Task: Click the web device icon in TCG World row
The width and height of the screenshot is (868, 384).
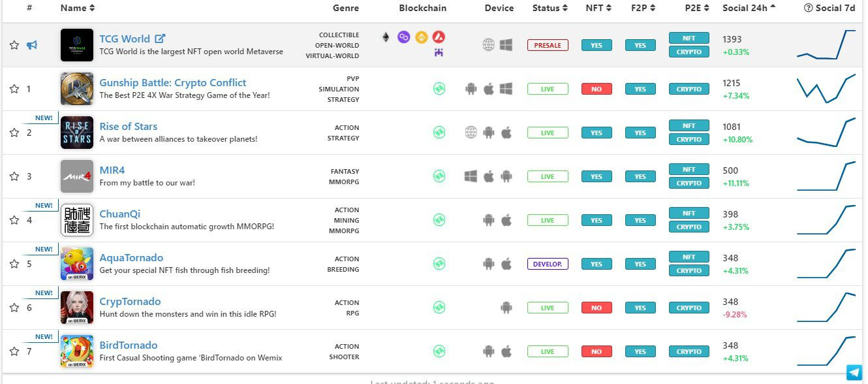Action: pyautogui.click(x=489, y=44)
